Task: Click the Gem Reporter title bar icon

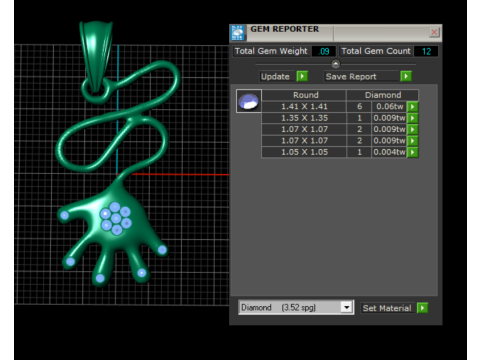Action: point(238,33)
